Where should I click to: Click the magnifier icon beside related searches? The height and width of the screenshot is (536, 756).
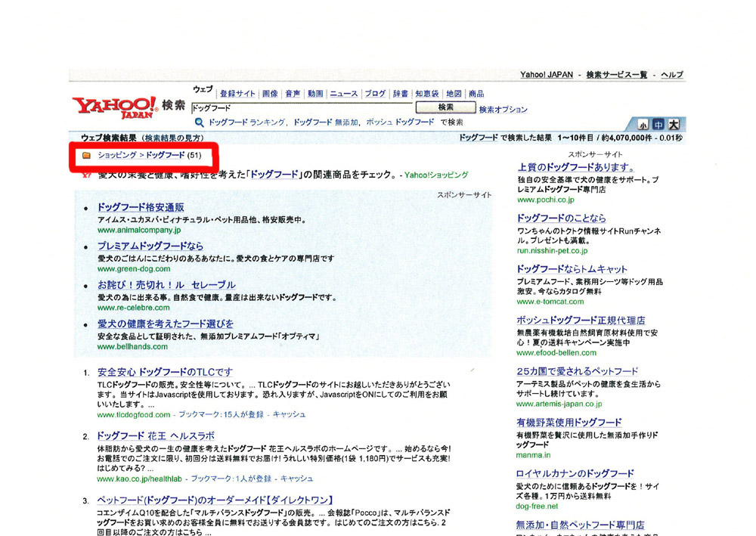[x=199, y=122]
